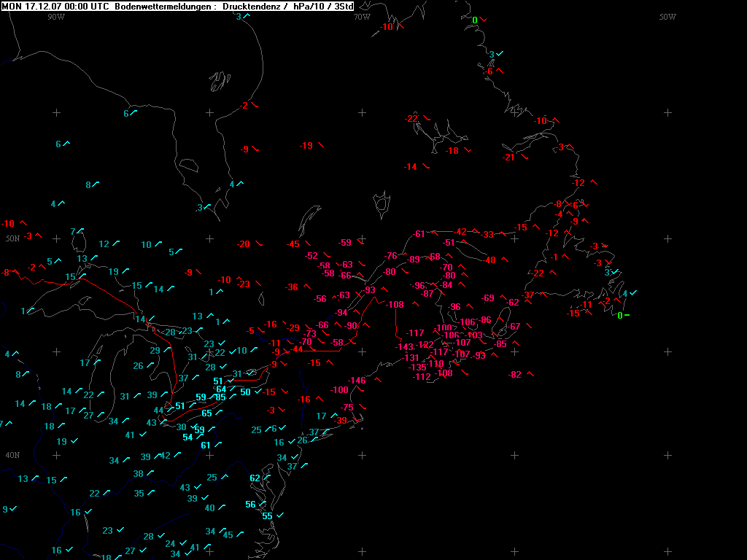
Task: Click the dash symbol beside the green 0 near Newfoundland
Action: pyautogui.click(x=627, y=315)
